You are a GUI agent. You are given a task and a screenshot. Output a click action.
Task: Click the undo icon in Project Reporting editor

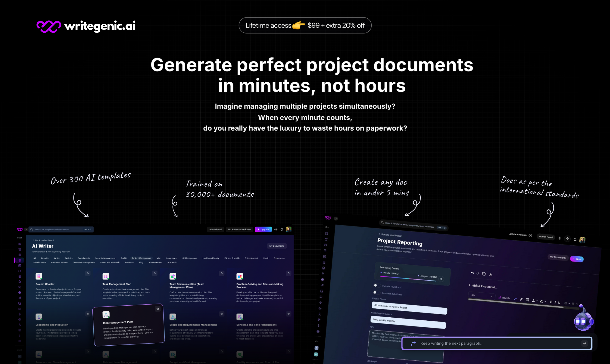[472, 273]
